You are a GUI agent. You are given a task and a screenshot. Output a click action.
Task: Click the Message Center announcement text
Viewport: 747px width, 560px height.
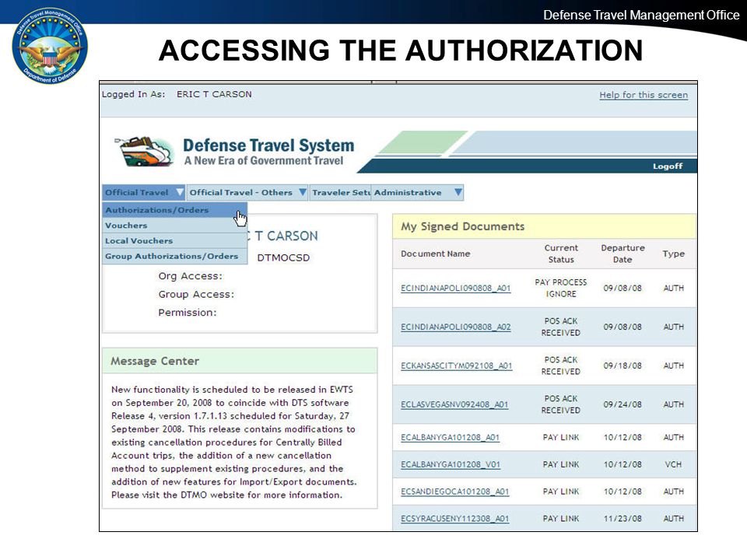[234, 442]
